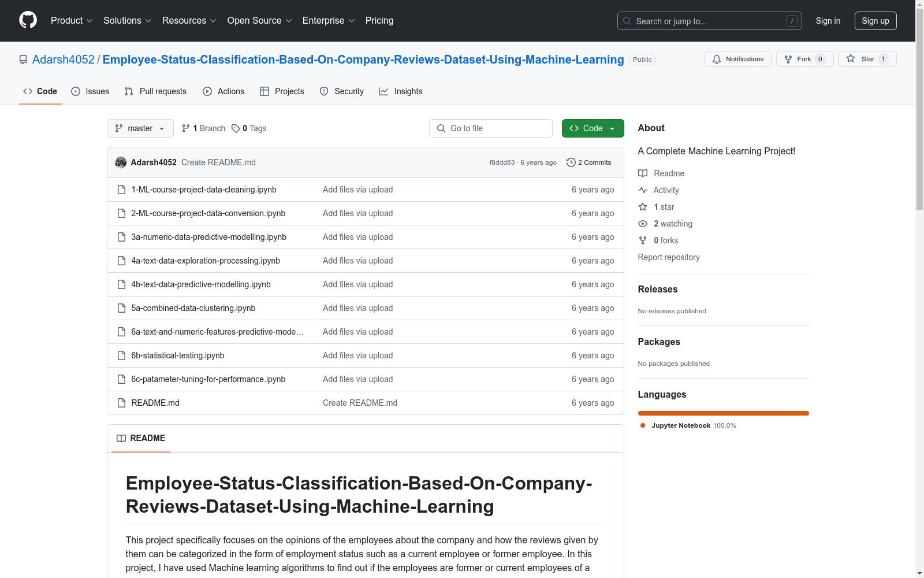This screenshot has height=578, width=924.
Task: Click the Sign in link
Action: point(828,21)
